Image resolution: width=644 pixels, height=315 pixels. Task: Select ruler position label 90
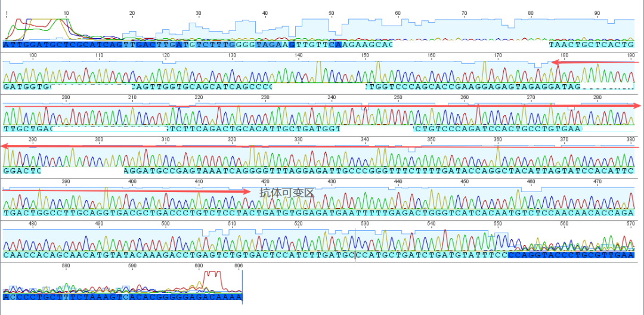click(x=597, y=14)
